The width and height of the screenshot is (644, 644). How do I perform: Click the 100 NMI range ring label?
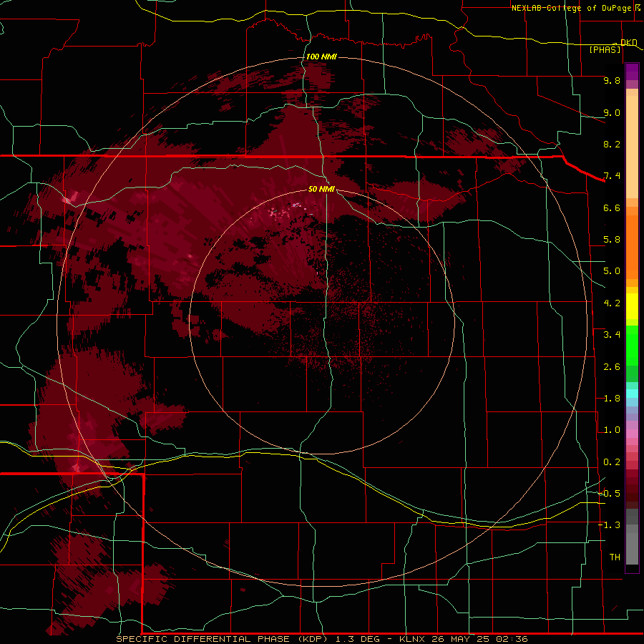click(321, 57)
